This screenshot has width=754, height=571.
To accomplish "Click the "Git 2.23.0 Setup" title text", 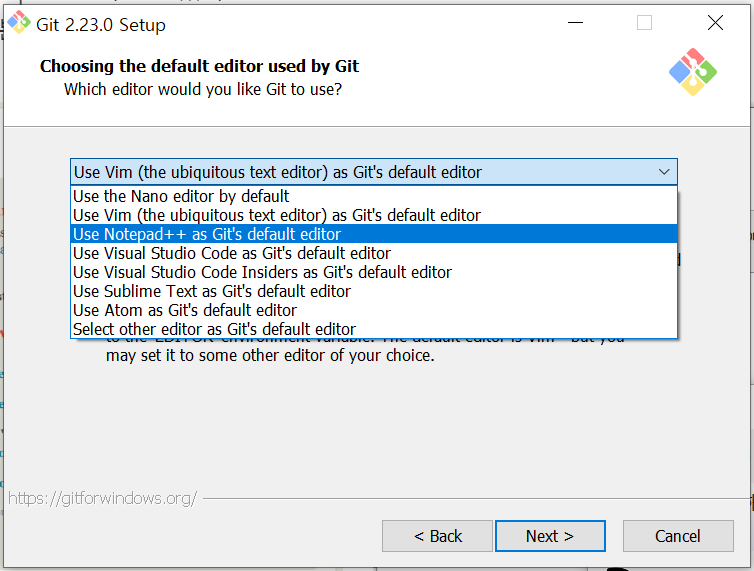I will [x=101, y=25].
